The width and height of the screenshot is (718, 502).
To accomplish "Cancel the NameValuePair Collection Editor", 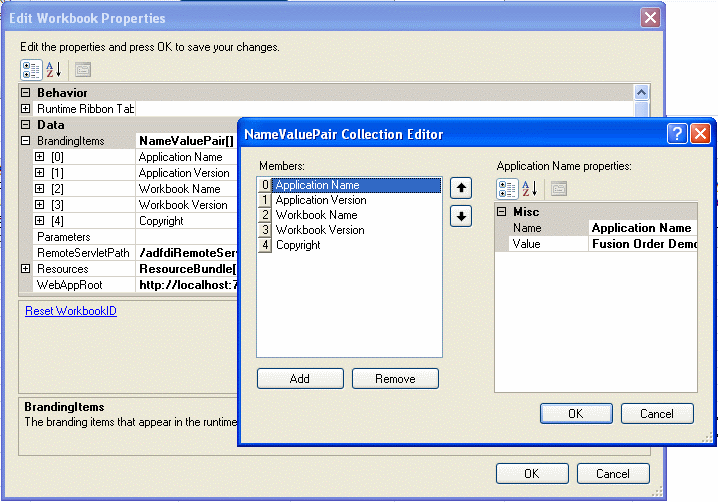I will pyautogui.click(x=657, y=414).
